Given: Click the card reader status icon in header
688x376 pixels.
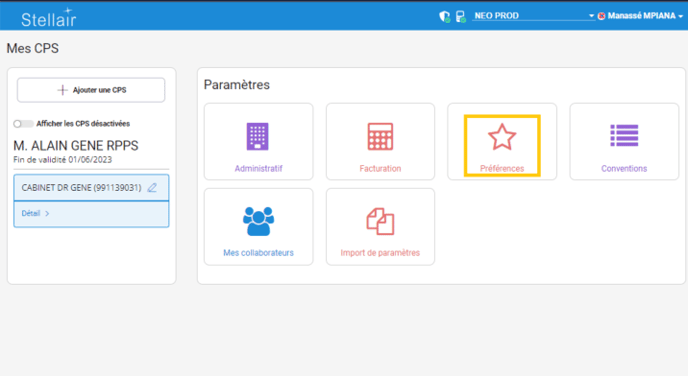Looking at the screenshot, I should pos(460,17).
